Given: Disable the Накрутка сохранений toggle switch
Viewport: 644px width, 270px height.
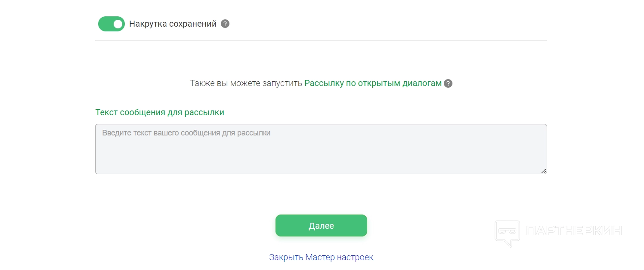Looking at the screenshot, I should click(111, 24).
